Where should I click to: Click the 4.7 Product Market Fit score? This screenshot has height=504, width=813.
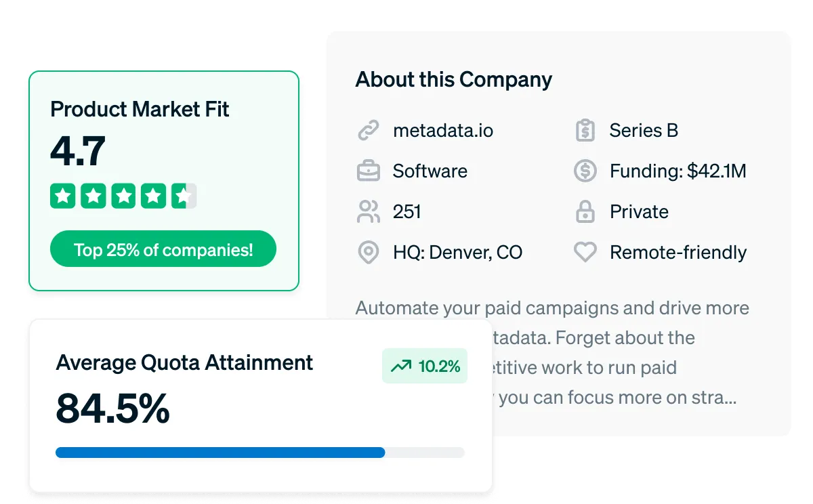[78, 151]
